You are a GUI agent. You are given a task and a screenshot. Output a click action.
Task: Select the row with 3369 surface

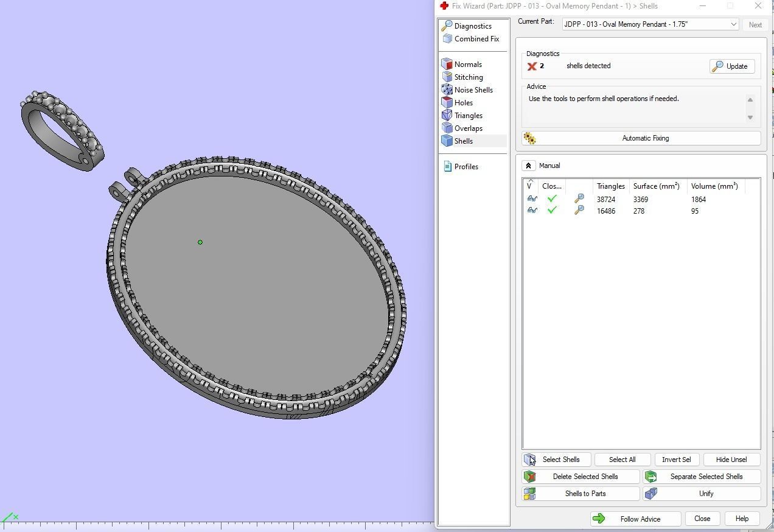point(641,200)
